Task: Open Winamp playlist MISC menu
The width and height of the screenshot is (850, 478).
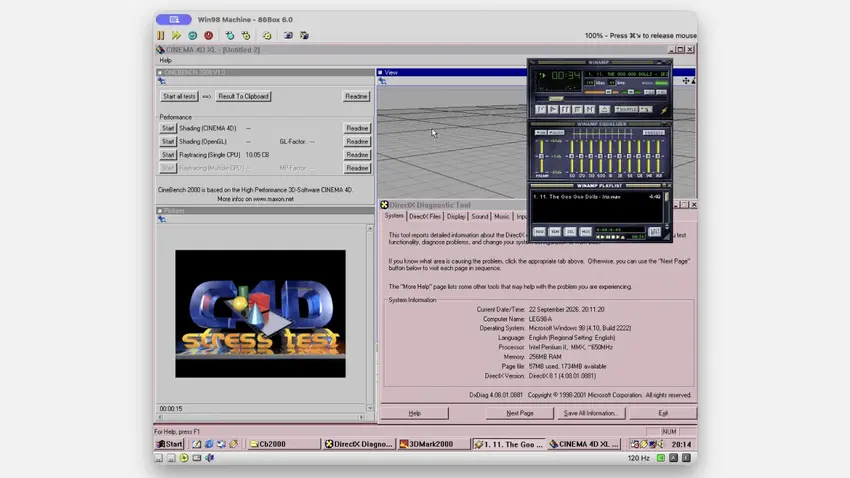Action: pos(586,231)
